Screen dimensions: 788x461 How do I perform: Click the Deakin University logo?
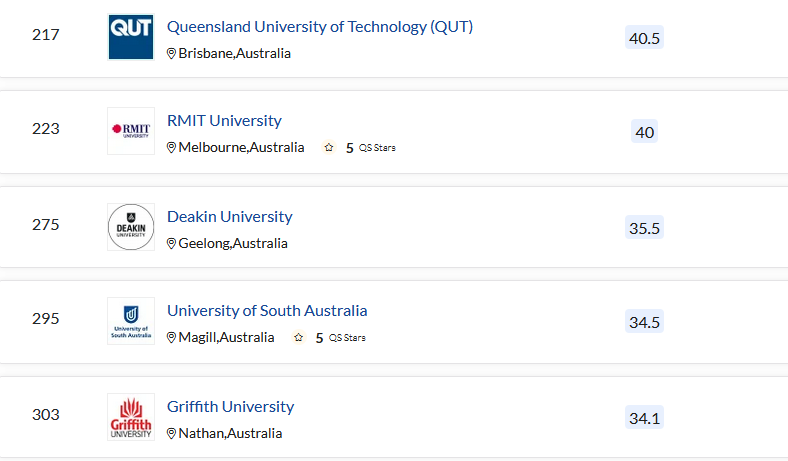pyautogui.click(x=131, y=227)
